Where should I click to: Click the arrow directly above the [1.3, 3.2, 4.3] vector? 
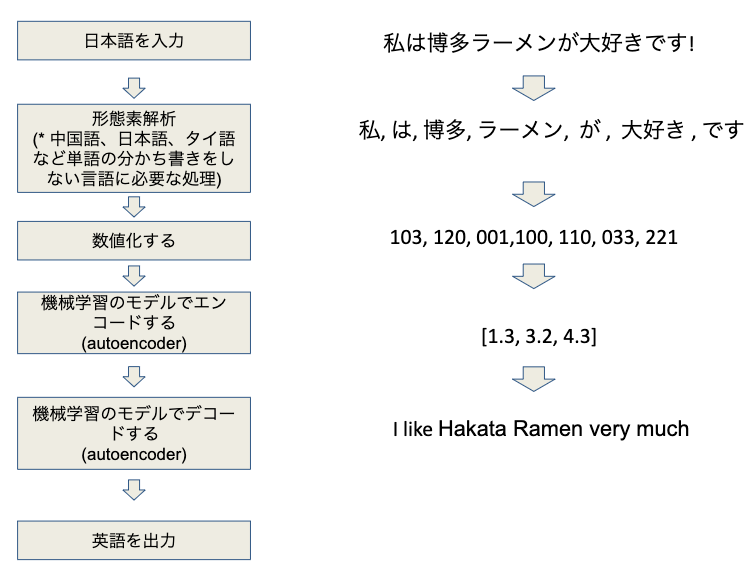[x=533, y=275]
